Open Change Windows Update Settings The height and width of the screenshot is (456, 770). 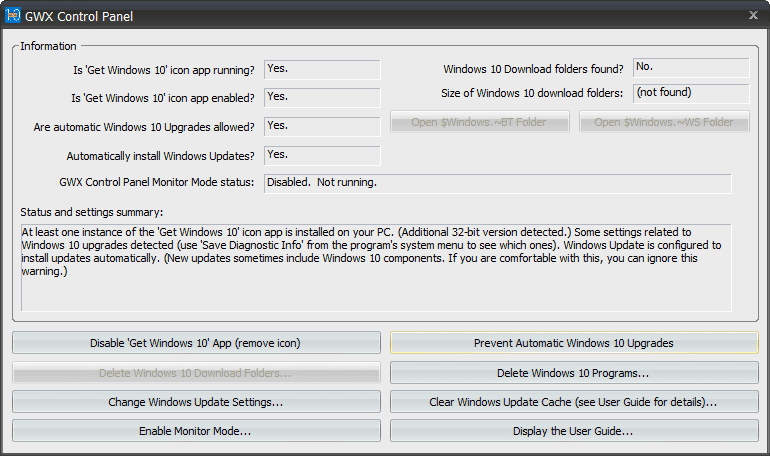pyautogui.click(x=196, y=402)
